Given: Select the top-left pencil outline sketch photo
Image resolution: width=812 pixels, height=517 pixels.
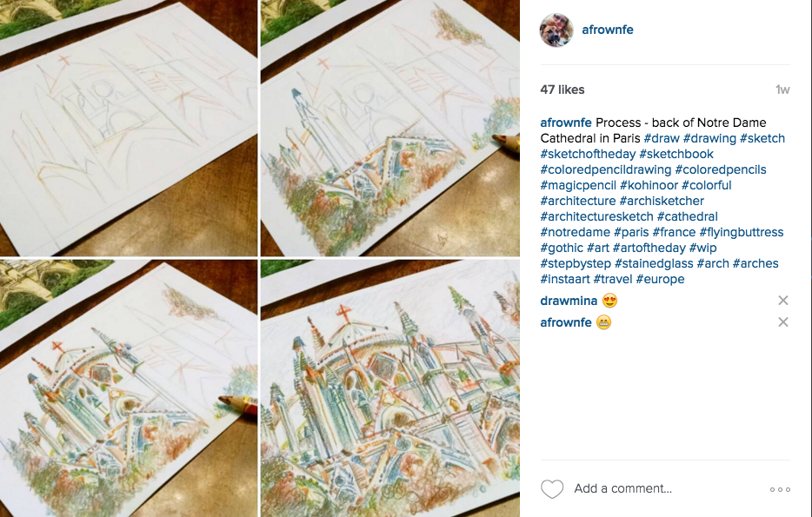Looking at the screenshot, I should 129,128.
